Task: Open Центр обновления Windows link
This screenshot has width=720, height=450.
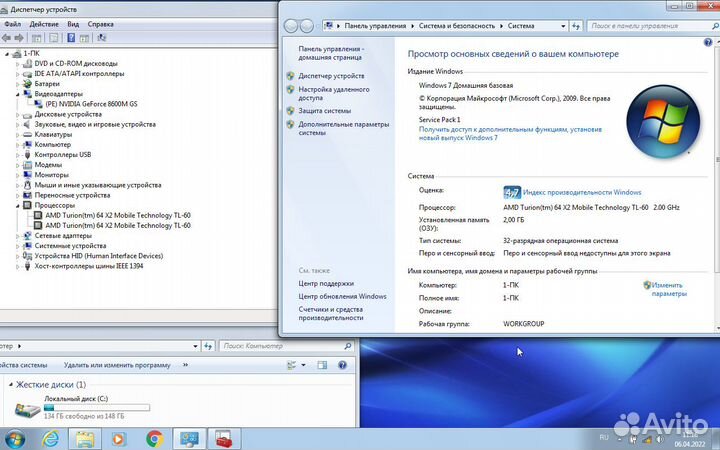Action: pyautogui.click(x=342, y=296)
